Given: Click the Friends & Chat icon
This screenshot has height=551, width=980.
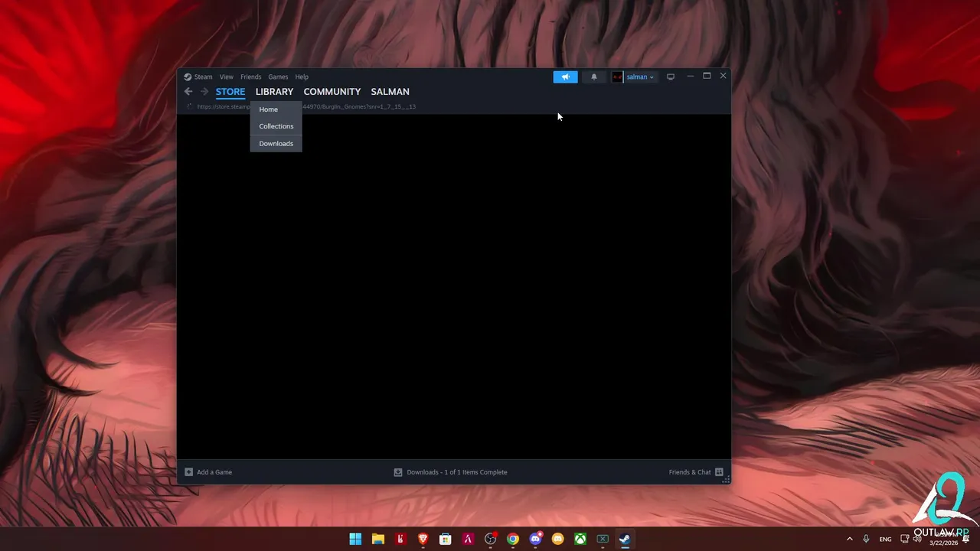Looking at the screenshot, I should pos(719,472).
